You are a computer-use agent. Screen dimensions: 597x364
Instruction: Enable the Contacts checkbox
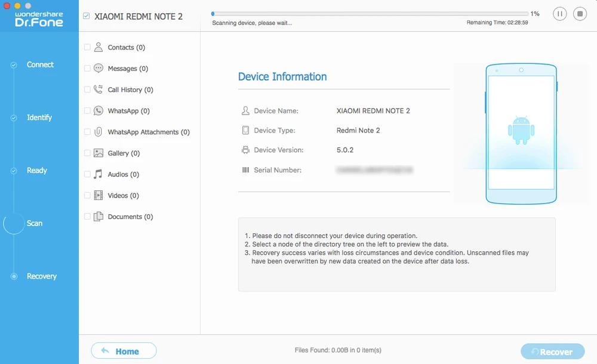[x=88, y=47]
